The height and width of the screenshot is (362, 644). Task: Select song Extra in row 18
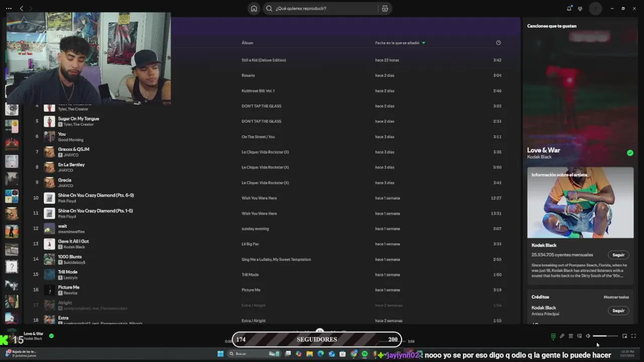tap(63, 318)
